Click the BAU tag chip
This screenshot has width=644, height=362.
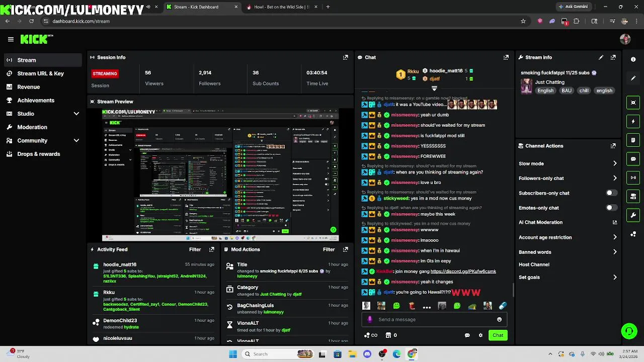point(567,91)
